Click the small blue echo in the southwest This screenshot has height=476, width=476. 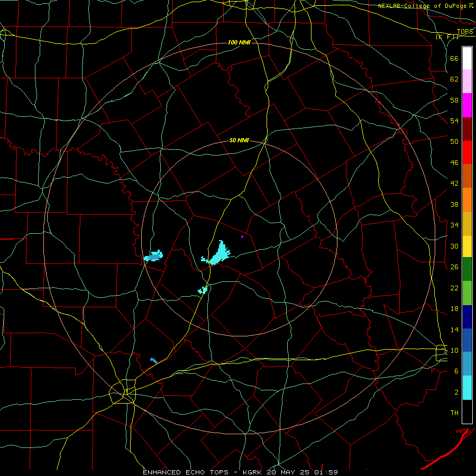coord(154,361)
